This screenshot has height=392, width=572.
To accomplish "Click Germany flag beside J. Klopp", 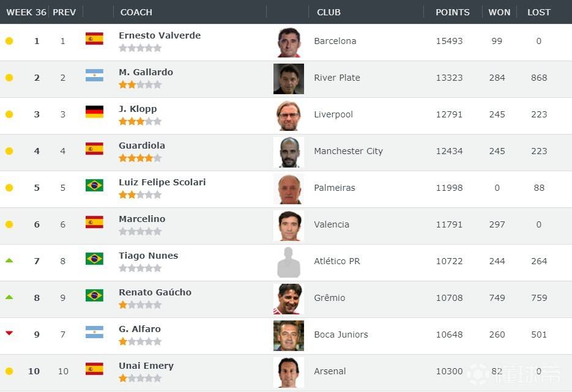I will pos(94,113).
